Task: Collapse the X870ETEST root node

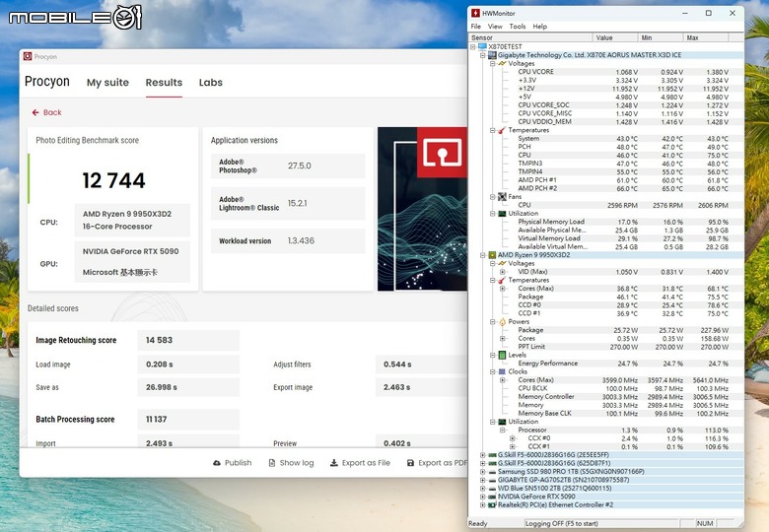Action: [473, 47]
